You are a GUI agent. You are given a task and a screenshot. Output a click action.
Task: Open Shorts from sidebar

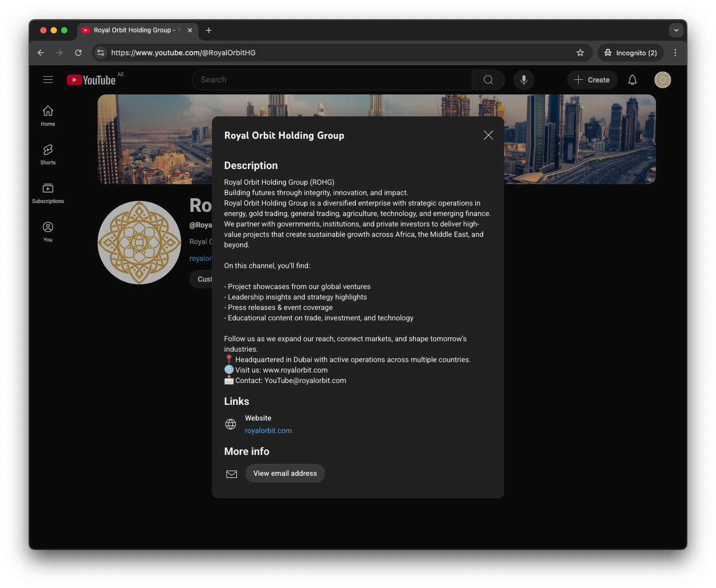pos(48,154)
